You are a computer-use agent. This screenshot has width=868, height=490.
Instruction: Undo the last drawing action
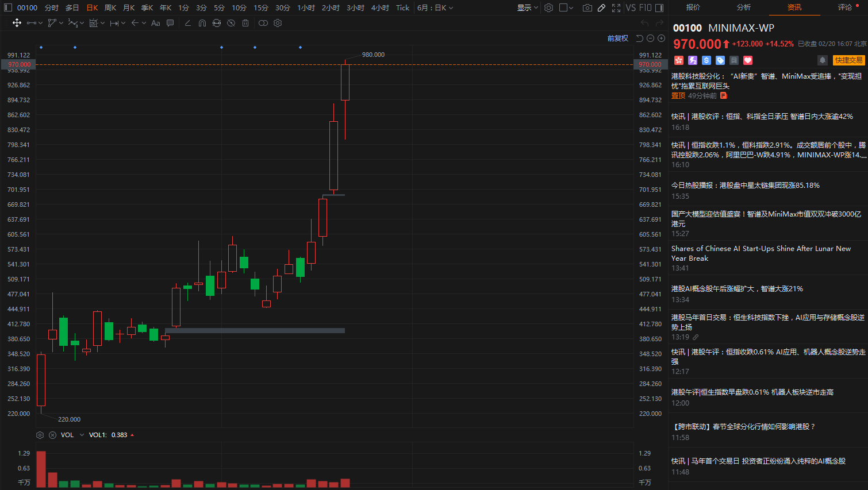click(644, 23)
